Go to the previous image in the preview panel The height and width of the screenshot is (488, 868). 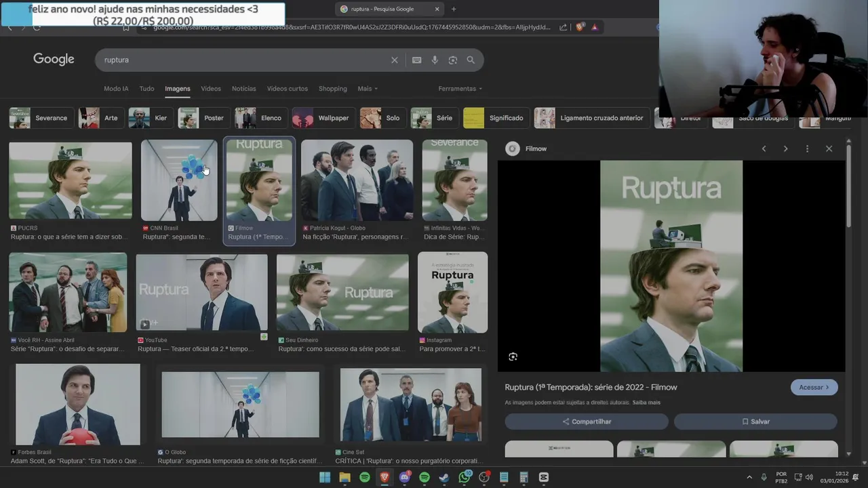764,148
